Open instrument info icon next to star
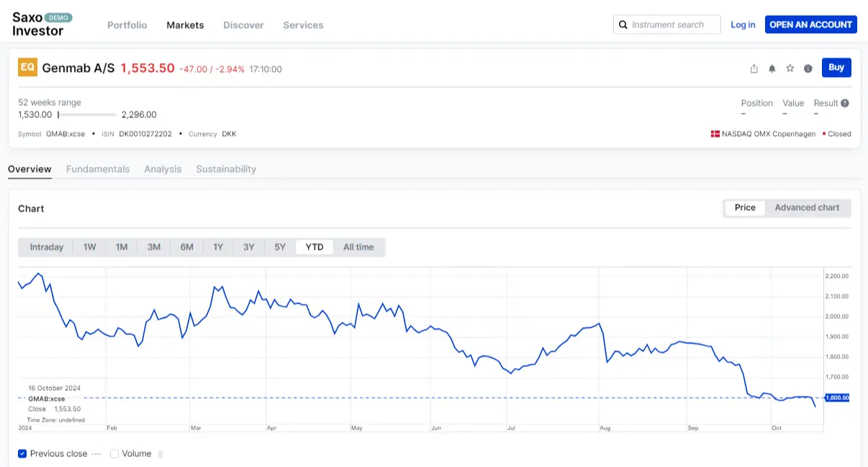Image resolution: width=868 pixels, height=467 pixels. 808,68
